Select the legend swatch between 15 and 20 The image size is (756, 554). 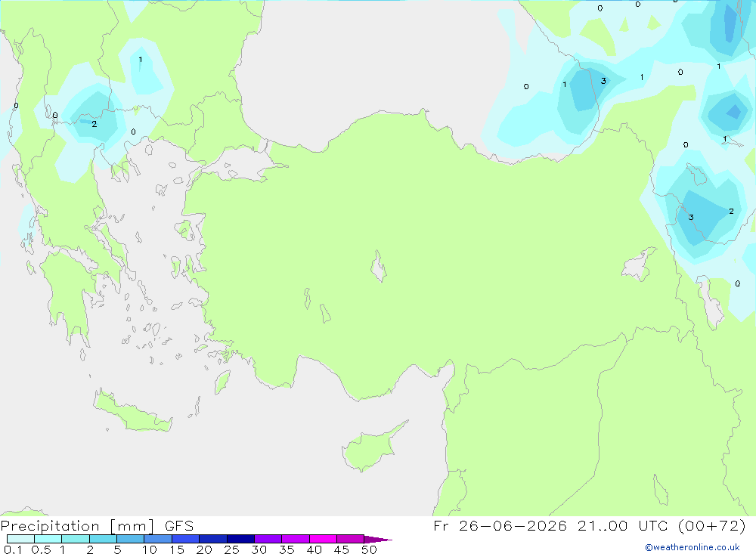(186, 539)
